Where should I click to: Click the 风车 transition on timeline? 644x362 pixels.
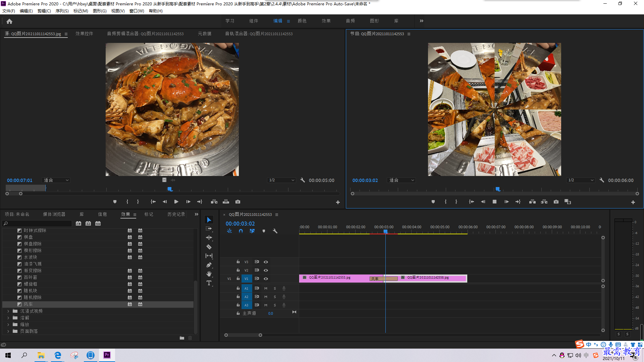coord(384,279)
